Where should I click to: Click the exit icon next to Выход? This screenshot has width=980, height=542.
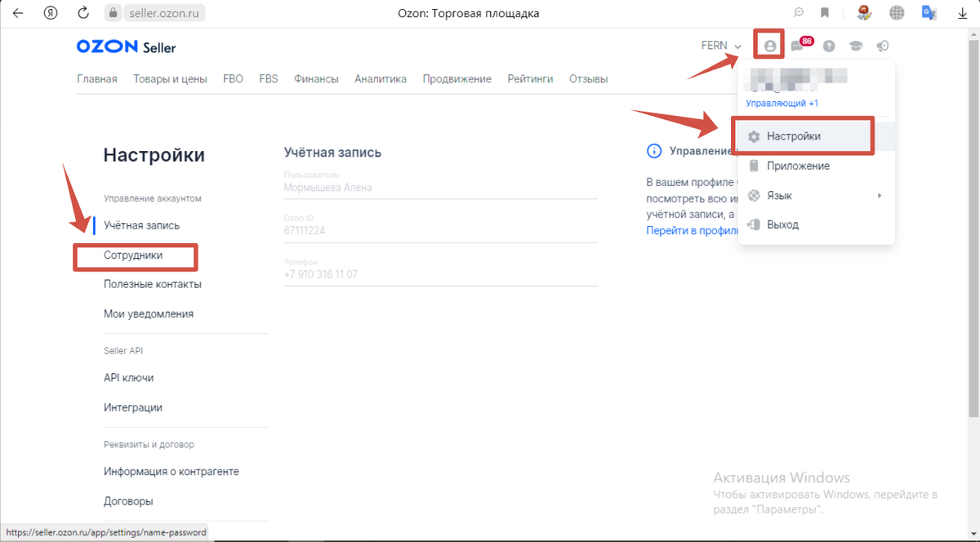tap(754, 224)
